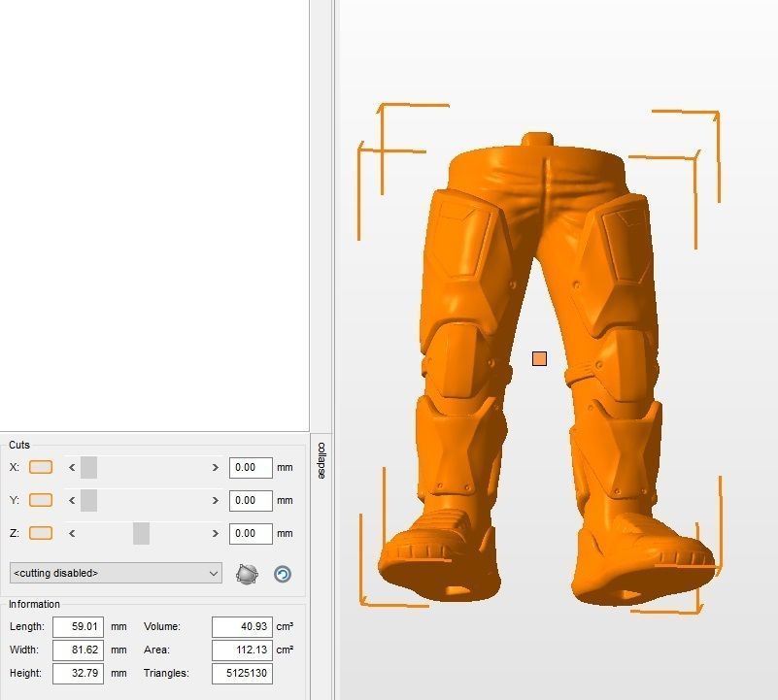Click the Y cut slider handle
778x700 pixels.
pyautogui.click(x=88, y=500)
